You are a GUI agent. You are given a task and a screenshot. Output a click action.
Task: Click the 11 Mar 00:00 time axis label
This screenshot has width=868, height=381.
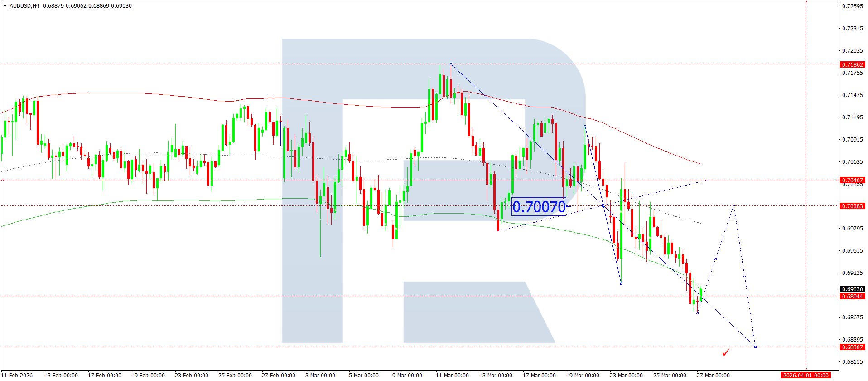click(452, 375)
